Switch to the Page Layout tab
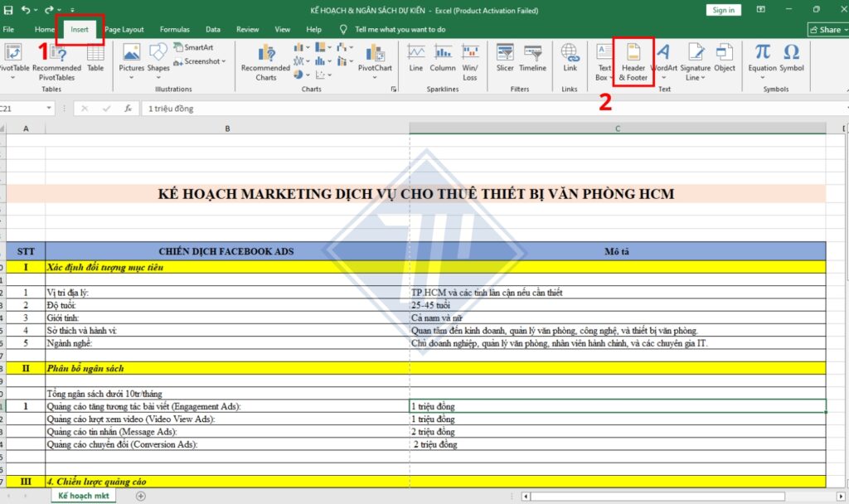The width and height of the screenshot is (849, 504). tap(124, 29)
